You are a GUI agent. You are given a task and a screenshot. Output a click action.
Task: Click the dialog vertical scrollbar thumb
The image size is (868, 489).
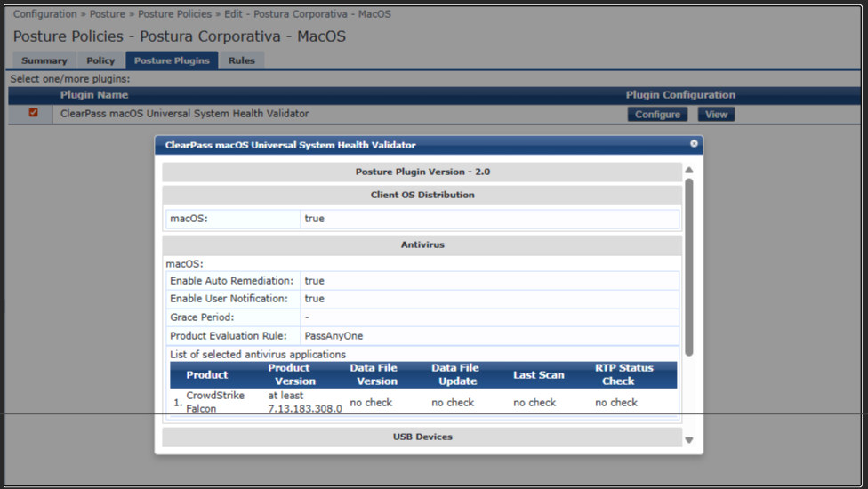(x=689, y=268)
